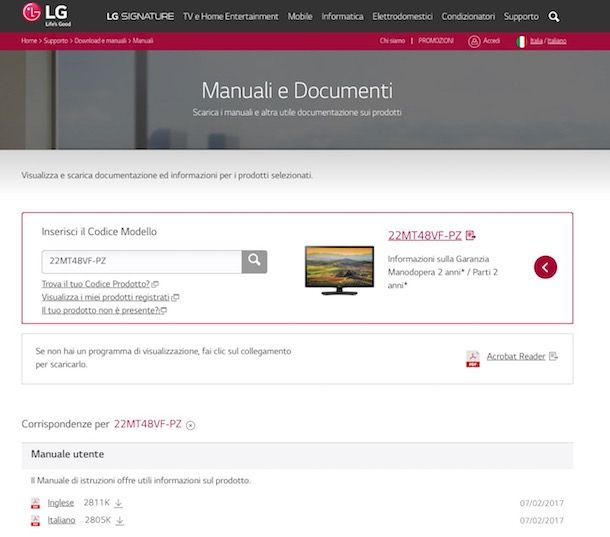
Task: Click the Italiano row date 07/02/2017
Action: [542, 521]
